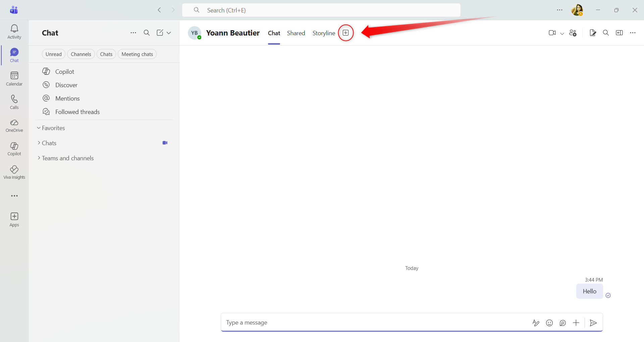The height and width of the screenshot is (342, 644).
Task: Expand the Chats section
Action: 47,143
